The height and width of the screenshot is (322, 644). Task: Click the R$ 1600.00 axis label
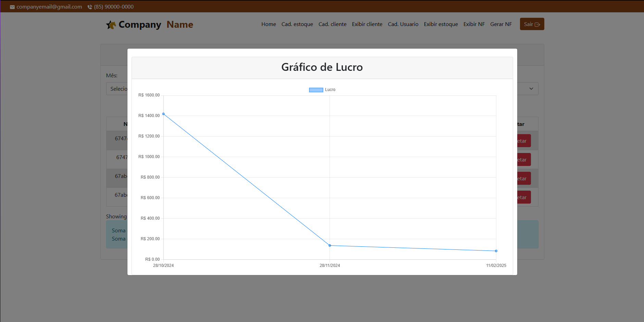click(149, 95)
